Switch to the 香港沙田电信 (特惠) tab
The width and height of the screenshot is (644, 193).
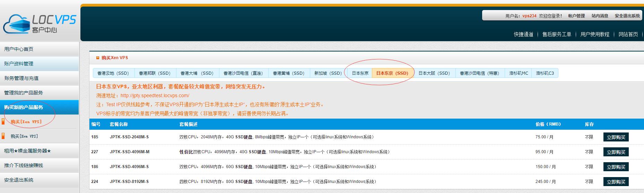479,73
